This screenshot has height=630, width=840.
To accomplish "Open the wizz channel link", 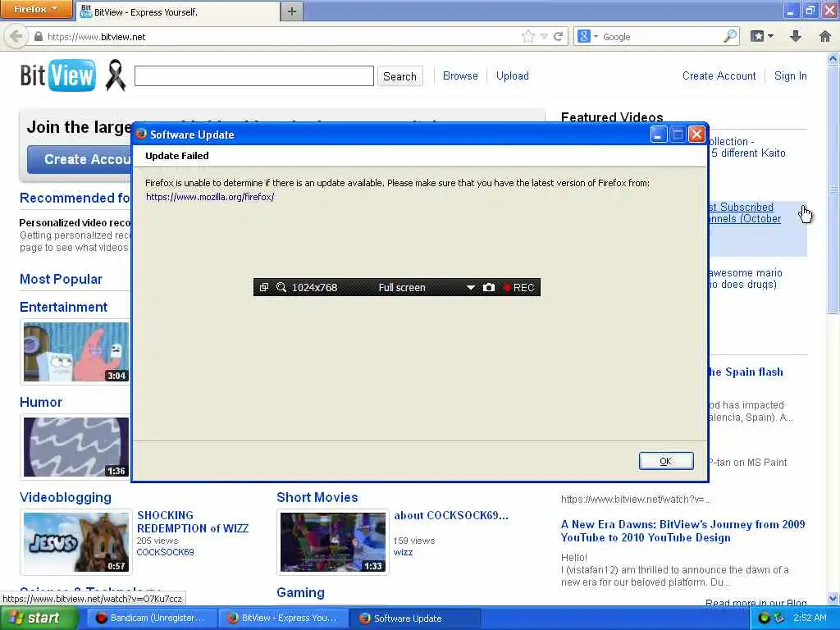I will pyautogui.click(x=403, y=552).
